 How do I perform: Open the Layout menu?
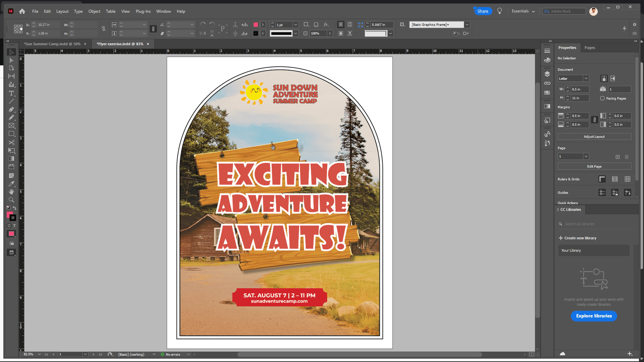(62, 11)
